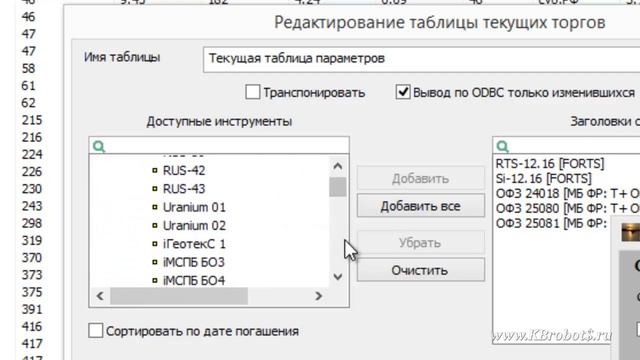Enable the Транспонировать checkbox
The height and width of the screenshot is (360, 640).
pyautogui.click(x=253, y=92)
